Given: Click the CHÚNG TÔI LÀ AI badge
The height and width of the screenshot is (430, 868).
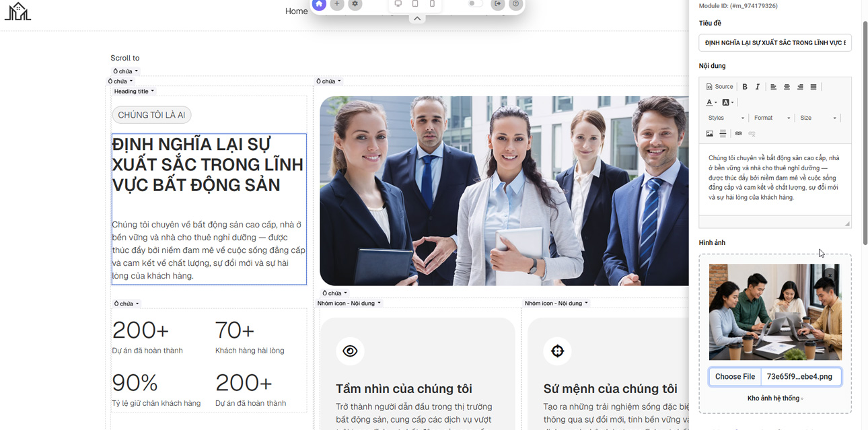Looking at the screenshot, I should 151,115.
